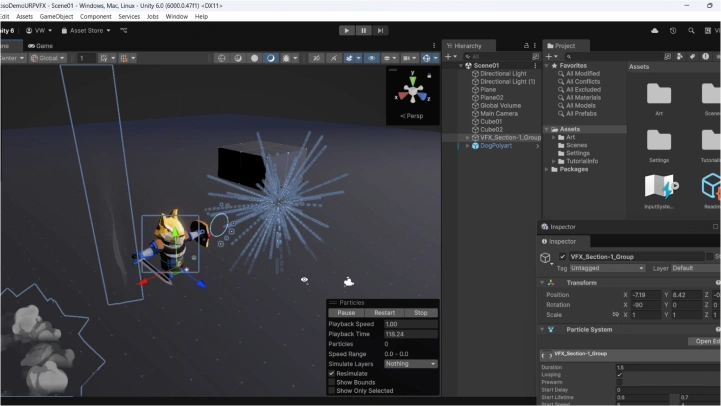Toggle the skybox effects moon icon
The image size is (721, 406).
271,58
